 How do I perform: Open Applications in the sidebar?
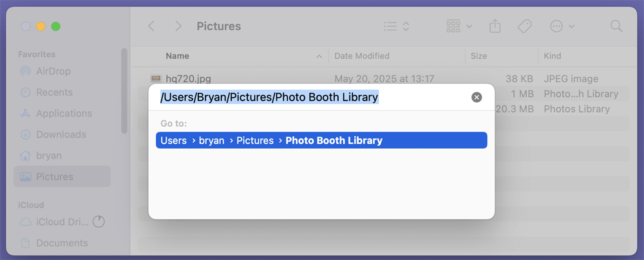point(56,113)
